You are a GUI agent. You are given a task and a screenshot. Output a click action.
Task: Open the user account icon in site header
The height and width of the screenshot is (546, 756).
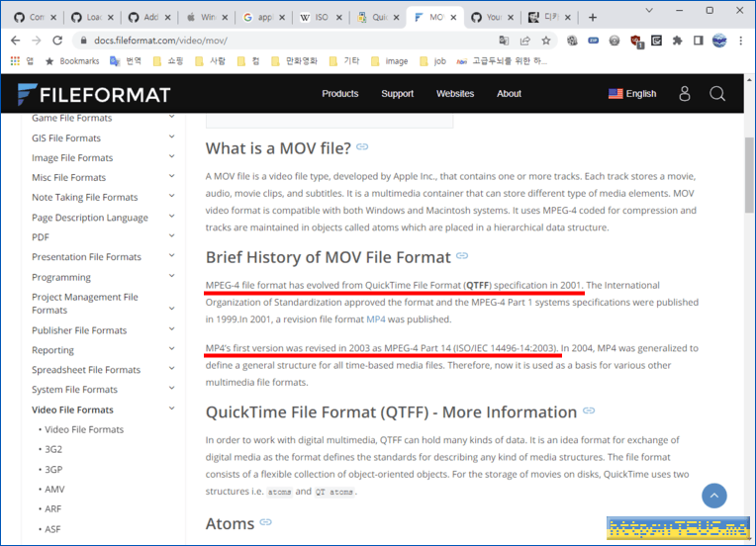(x=684, y=94)
